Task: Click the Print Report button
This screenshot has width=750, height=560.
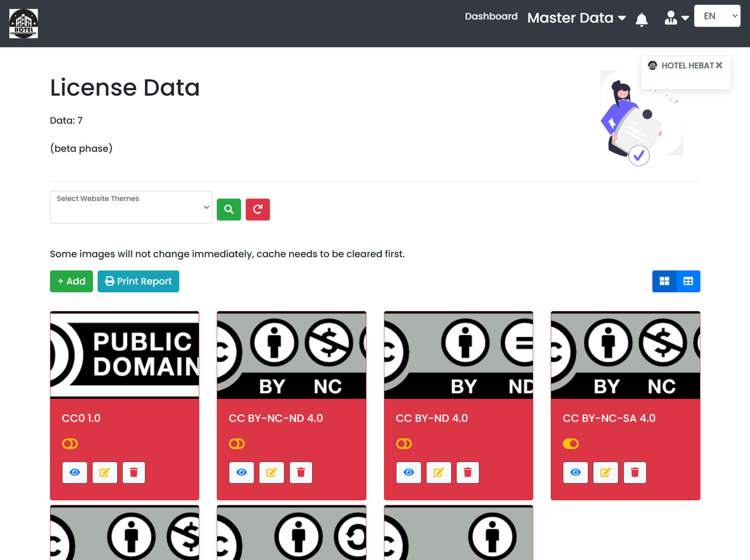Action: coord(139,282)
